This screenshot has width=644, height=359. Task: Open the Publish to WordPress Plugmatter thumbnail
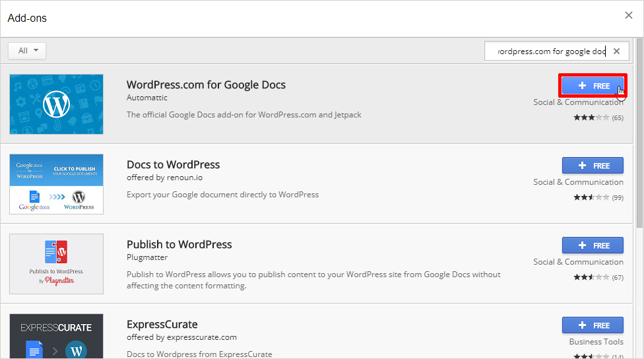[x=56, y=264]
